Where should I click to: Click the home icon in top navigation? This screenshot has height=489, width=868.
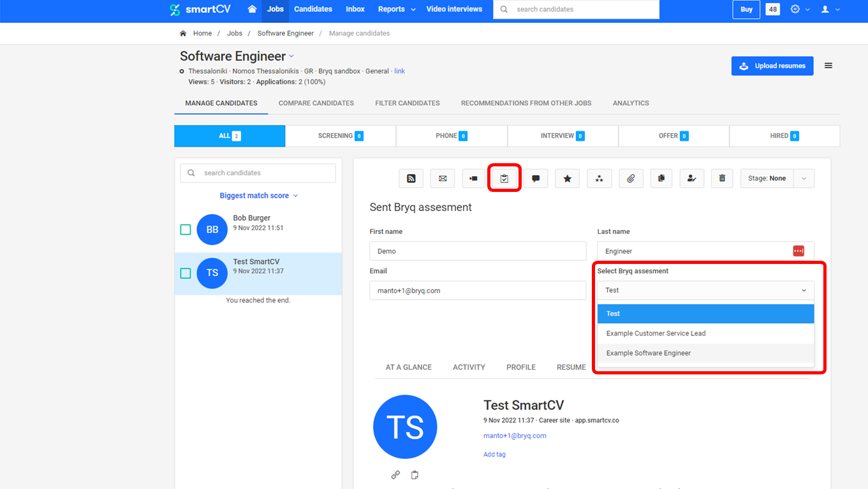tap(253, 10)
